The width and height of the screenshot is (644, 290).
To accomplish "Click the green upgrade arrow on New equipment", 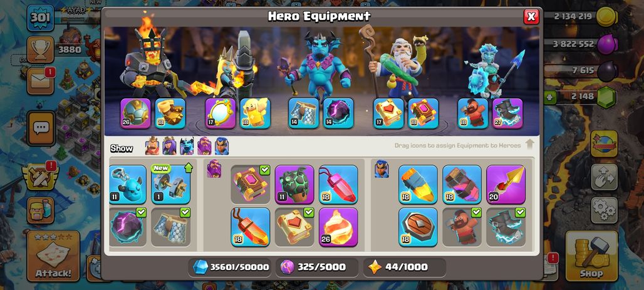I will 189,168.
